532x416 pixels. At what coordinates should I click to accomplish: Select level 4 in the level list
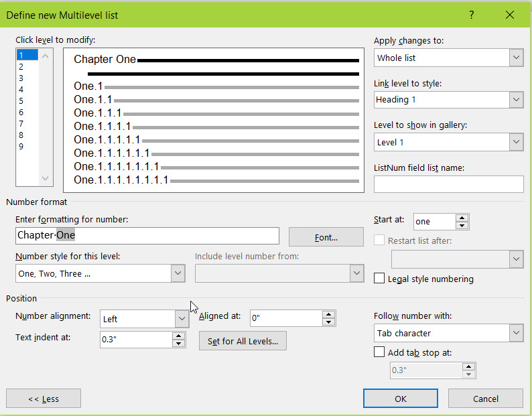(27, 90)
